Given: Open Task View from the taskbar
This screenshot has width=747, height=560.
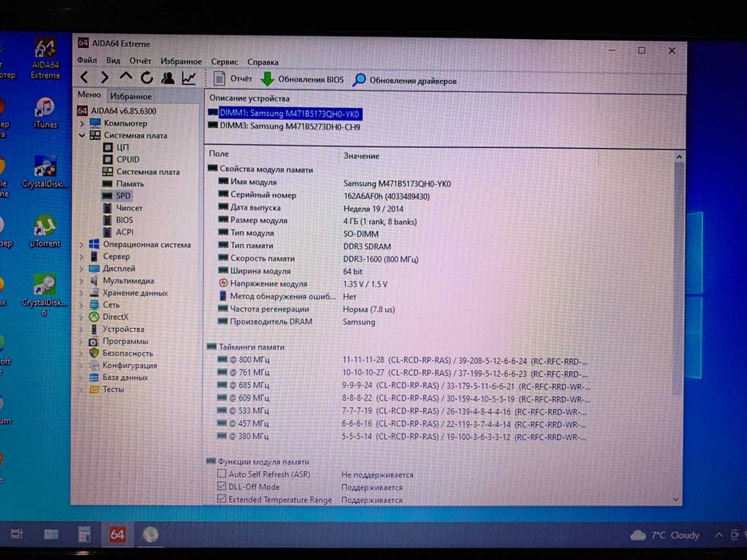Looking at the screenshot, I should (17, 534).
